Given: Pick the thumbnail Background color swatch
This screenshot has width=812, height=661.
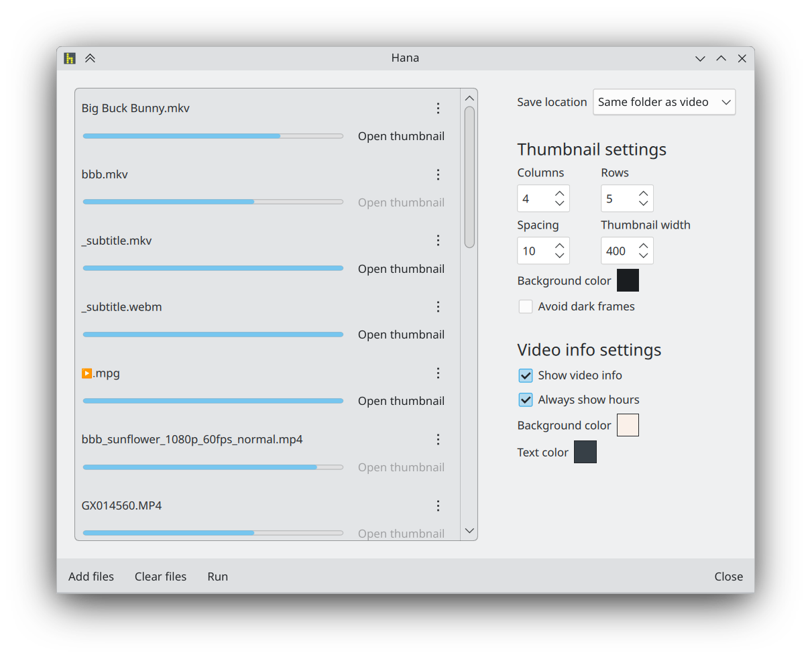Looking at the screenshot, I should click(628, 280).
